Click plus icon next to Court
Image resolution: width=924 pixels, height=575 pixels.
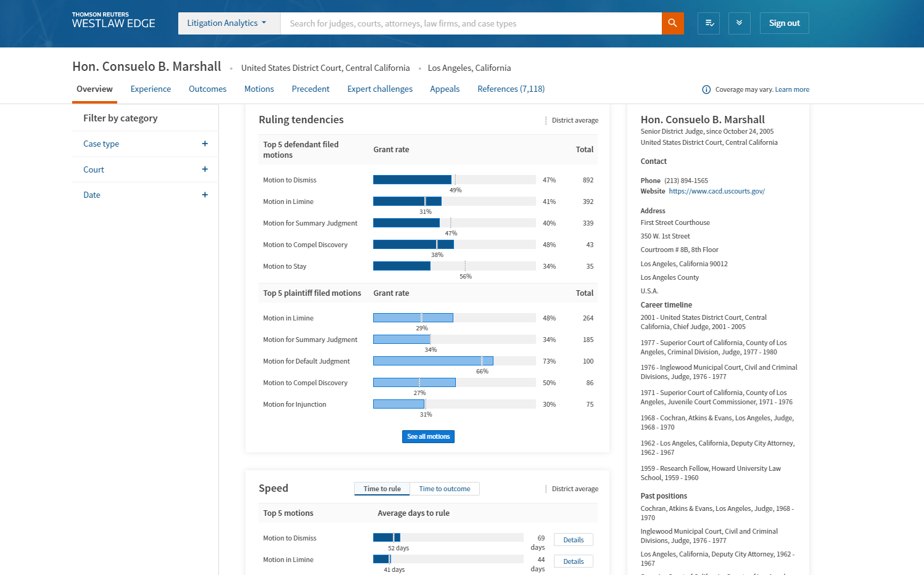pyautogui.click(x=205, y=169)
